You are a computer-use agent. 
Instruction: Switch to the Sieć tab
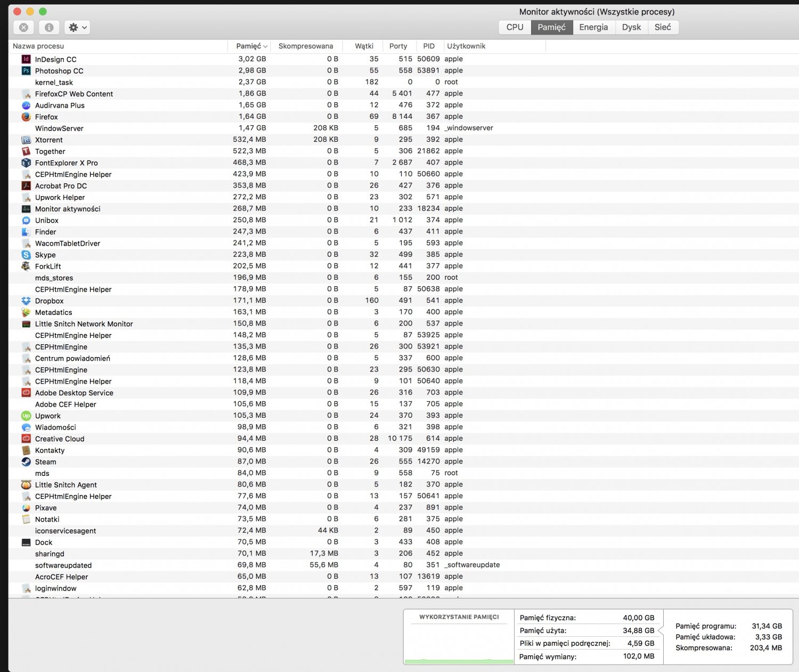click(663, 27)
